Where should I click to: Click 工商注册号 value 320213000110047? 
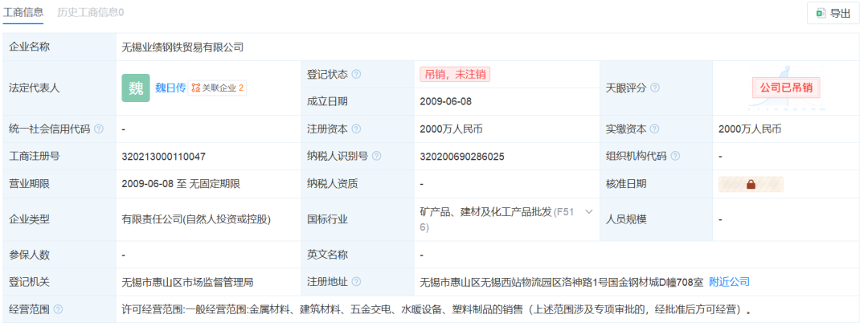(x=164, y=157)
